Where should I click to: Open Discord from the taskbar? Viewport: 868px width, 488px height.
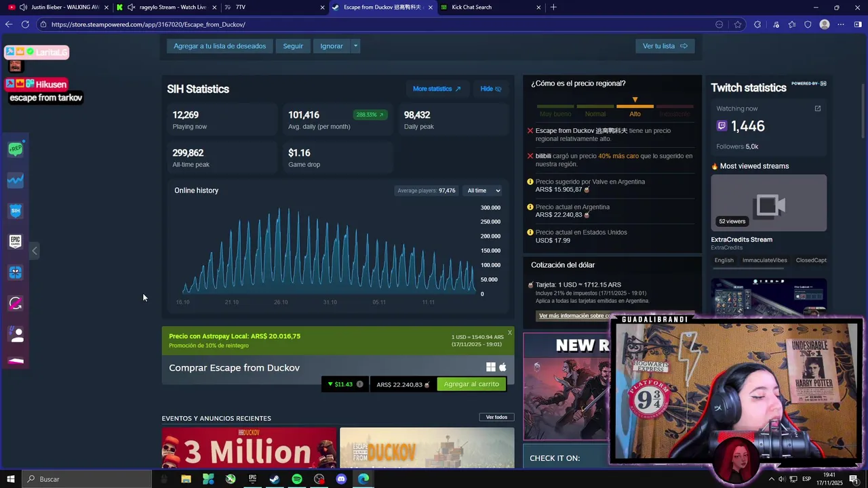(x=341, y=479)
